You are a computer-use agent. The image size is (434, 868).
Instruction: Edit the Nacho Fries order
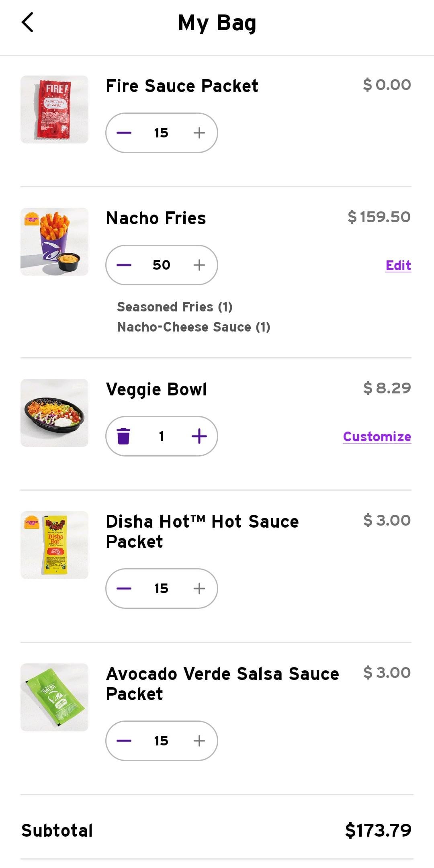[398, 266]
